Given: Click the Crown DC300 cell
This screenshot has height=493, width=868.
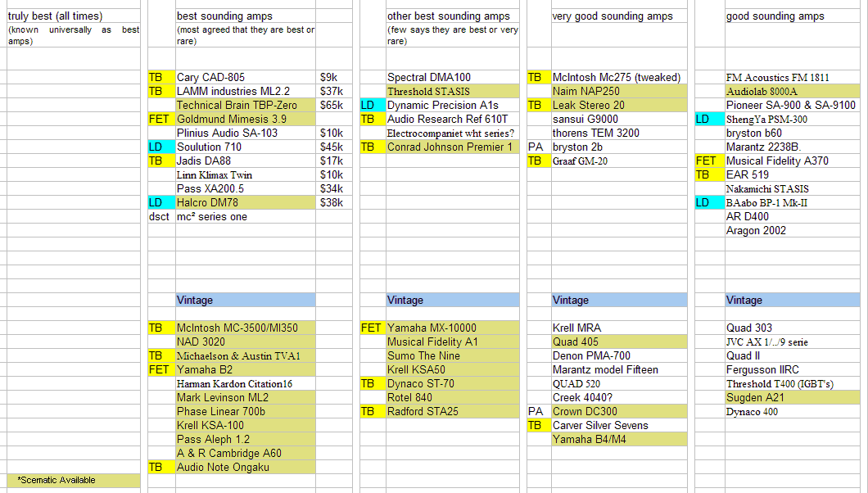Looking at the screenshot, I should [x=619, y=412].
